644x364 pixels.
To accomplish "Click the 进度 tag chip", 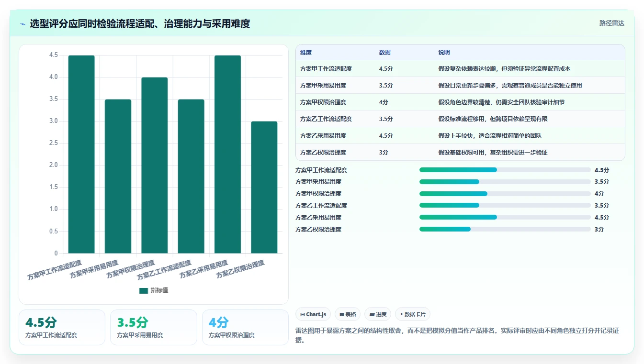I will tap(378, 314).
